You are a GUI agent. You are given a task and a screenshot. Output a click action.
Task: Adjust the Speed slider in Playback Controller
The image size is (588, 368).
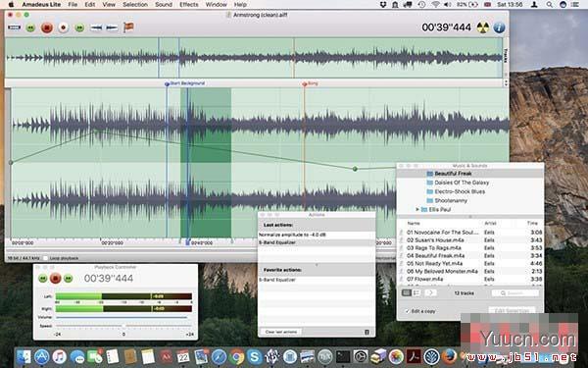tap(123, 326)
